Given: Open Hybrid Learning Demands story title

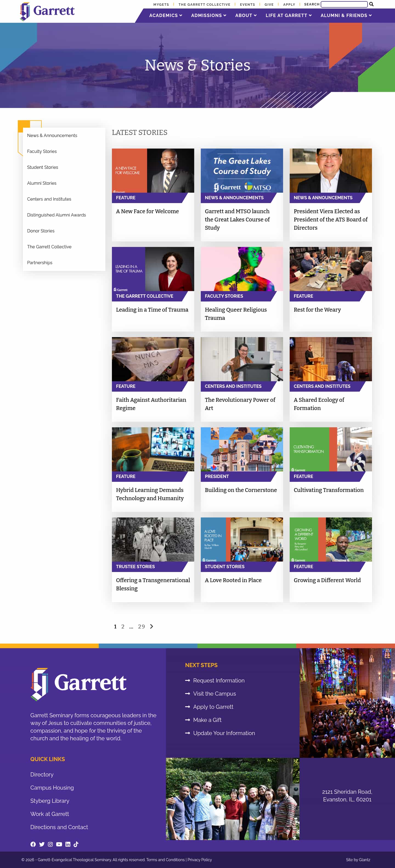Looking at the screenshot, I should click(150, 494).
